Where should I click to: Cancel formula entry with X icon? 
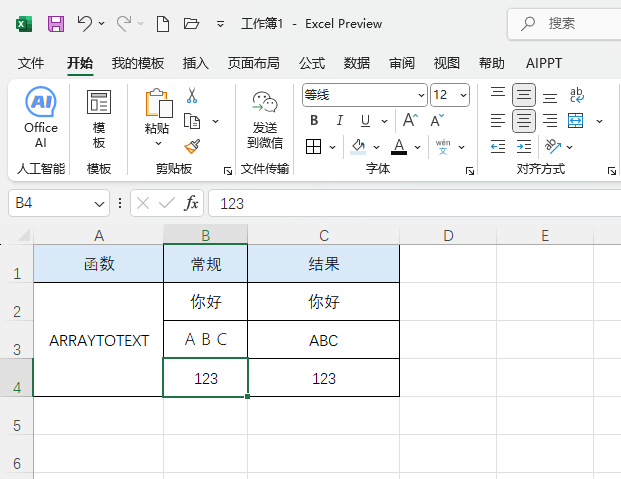coord(143,203)
